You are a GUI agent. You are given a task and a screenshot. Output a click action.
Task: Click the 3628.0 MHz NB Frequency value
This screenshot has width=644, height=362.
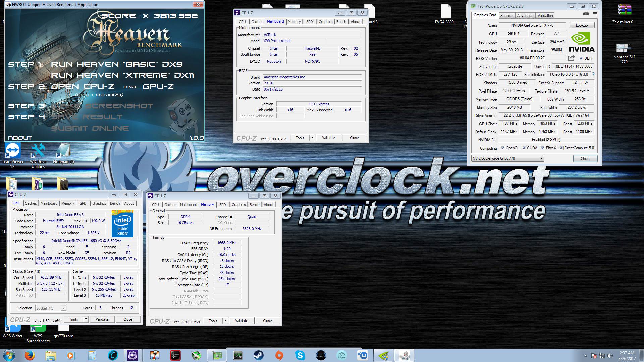252,229
